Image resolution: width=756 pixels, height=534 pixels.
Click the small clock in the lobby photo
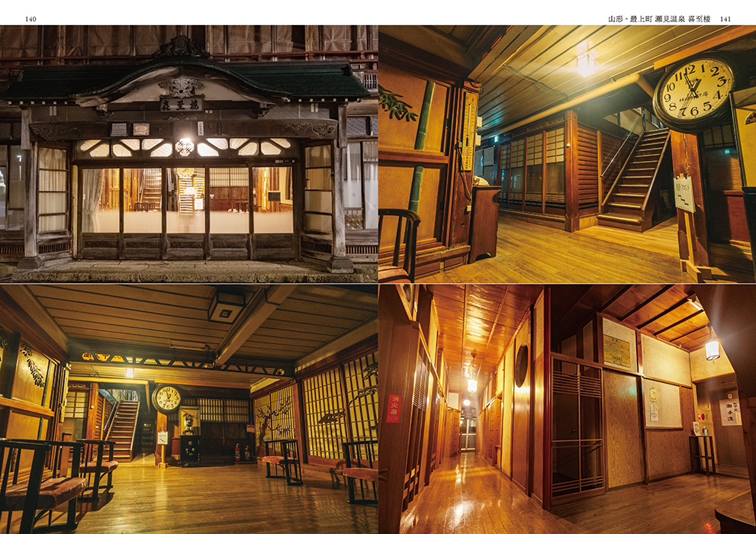[x=166, y=399]
